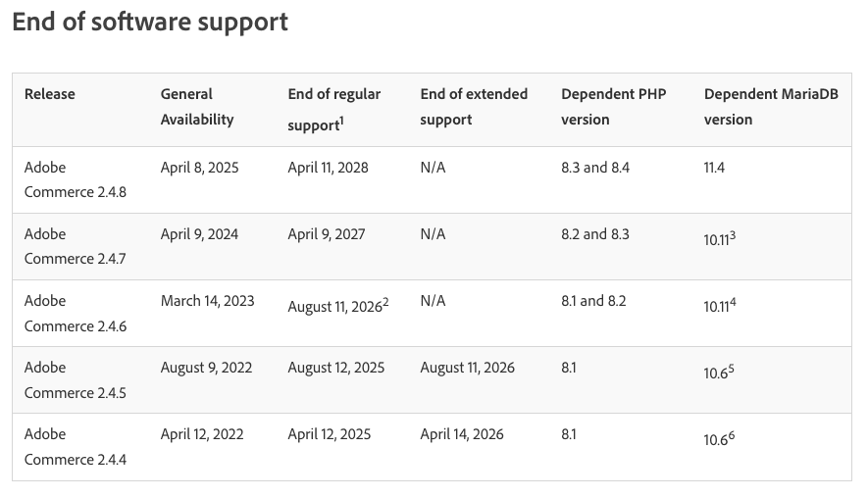This screenshot has height=498, width=868.
Task: Click the Dependent PHP version header
Action: pyautogui.click(x=613, y=107)
